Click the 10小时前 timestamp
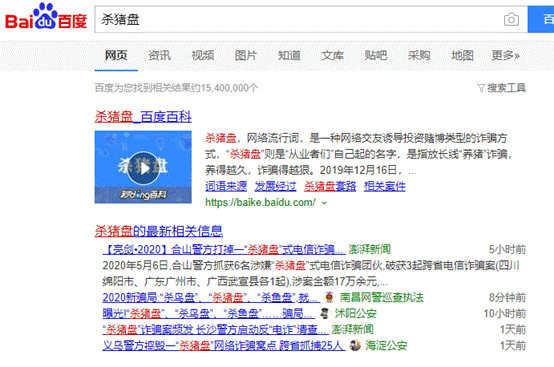Image resolution: width=554 pixels, height=367 pixels. [505, 313]
